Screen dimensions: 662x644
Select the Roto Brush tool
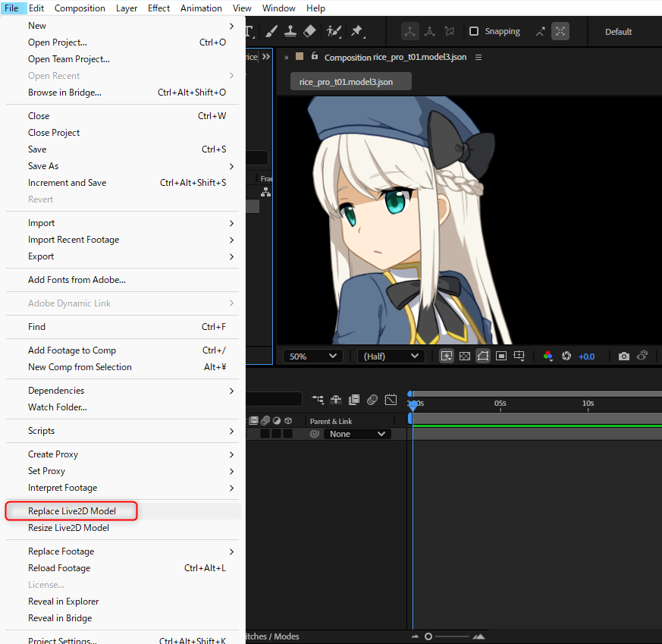(x=334, y=31)
